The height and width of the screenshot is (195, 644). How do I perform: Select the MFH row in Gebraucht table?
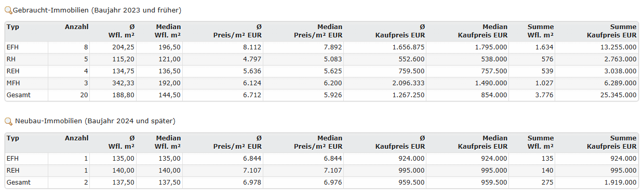(x=322, y=83)
